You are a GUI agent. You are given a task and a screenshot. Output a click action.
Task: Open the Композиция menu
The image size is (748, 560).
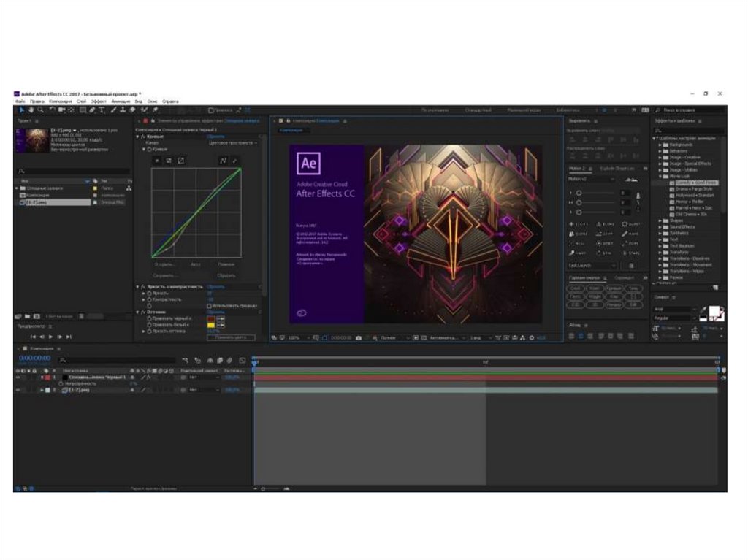(x=60, y=101)
